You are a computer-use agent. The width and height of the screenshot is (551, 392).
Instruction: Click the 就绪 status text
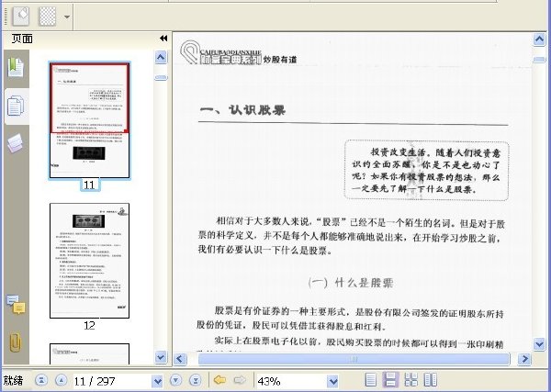tap(13, 380)
